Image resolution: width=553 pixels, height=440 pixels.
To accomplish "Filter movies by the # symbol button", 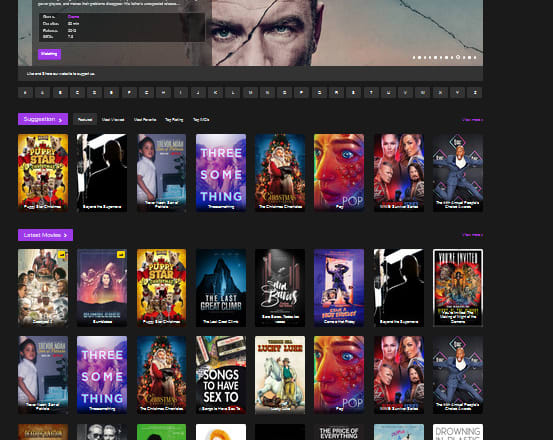I will 25,93.
